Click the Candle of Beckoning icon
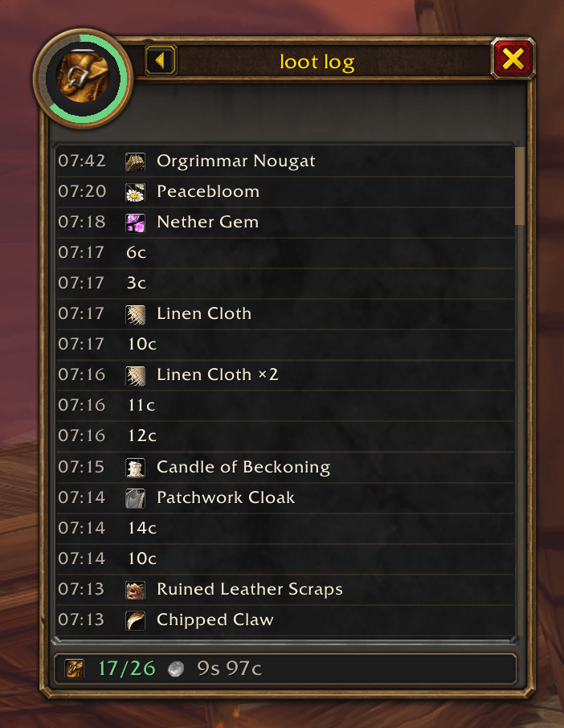564x728 pixels. [x=135, y=468]
